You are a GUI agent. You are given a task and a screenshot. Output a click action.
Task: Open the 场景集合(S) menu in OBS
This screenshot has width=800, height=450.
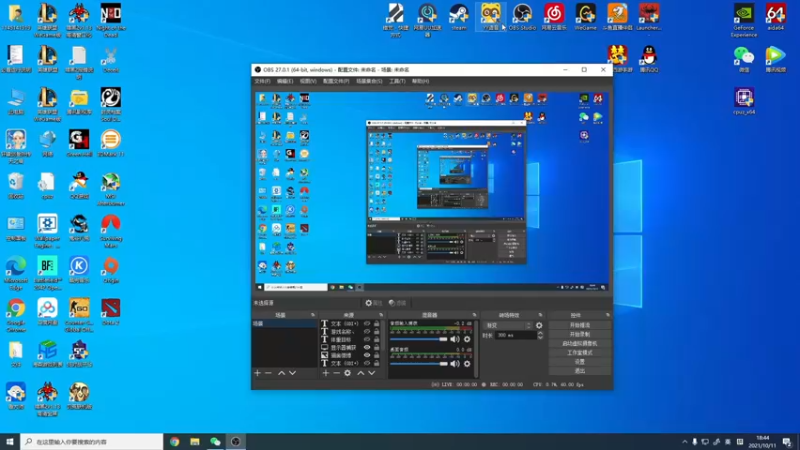point(369,81)
